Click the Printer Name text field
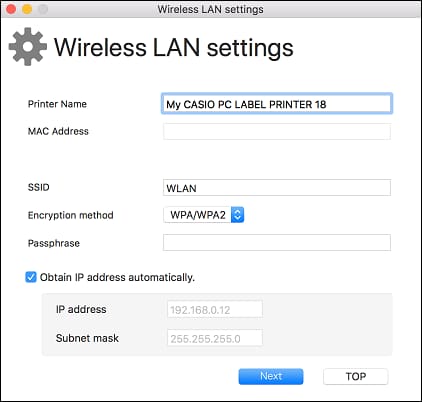The image size is (422, 402). pyautogui.click(x=277, y=104)
